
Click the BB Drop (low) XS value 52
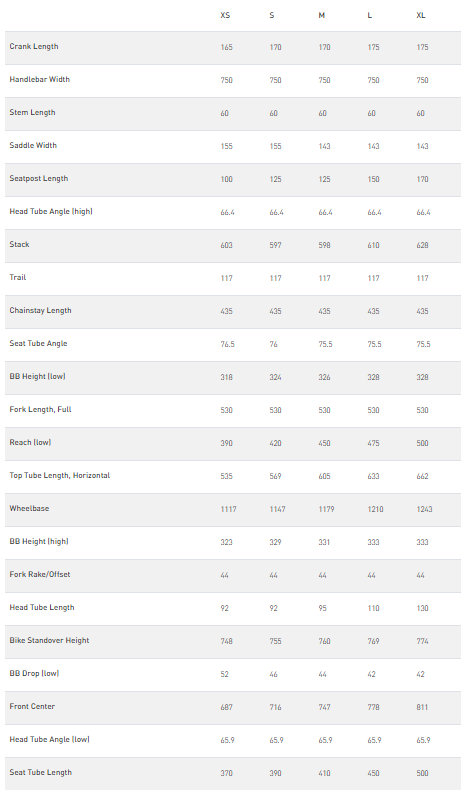(225, 674)
